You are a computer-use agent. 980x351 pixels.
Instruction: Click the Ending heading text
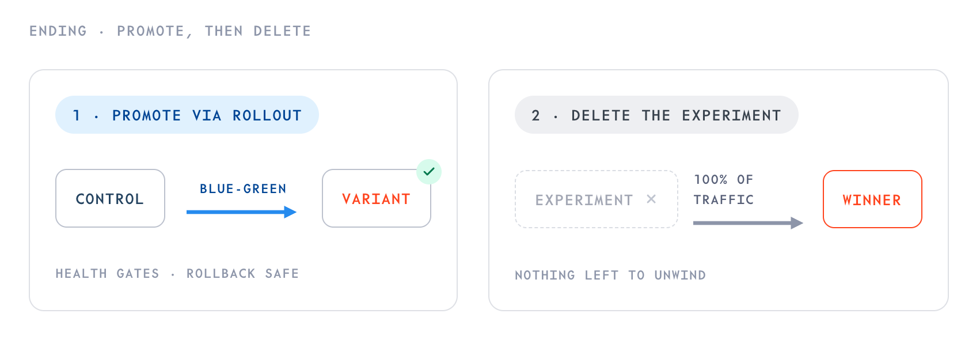[58, 31]
